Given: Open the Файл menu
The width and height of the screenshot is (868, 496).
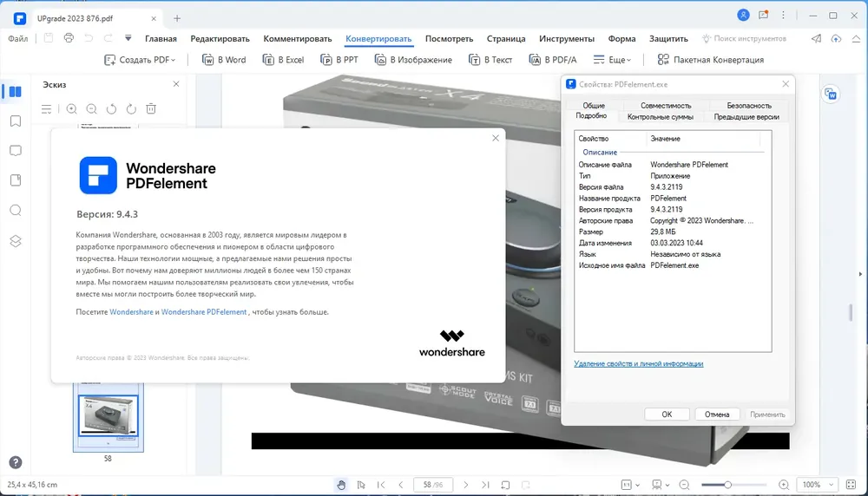Looking at the screenshot, I should [17, 39].
